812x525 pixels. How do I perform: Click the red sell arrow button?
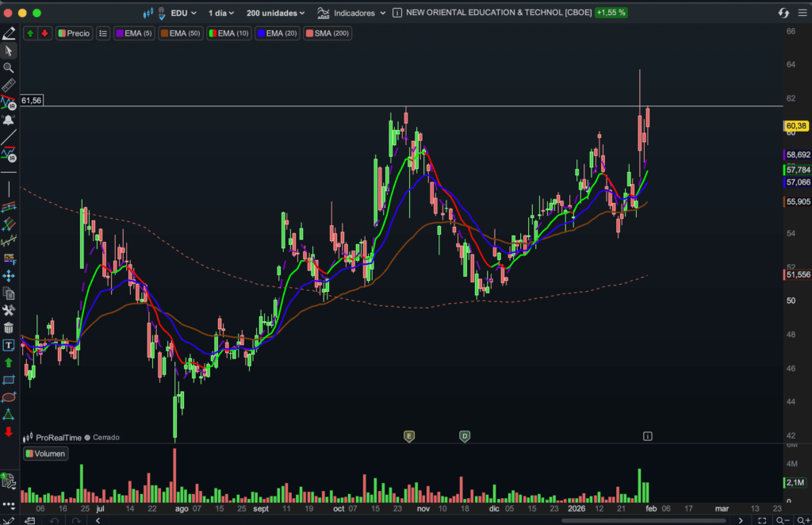[44, 33]
